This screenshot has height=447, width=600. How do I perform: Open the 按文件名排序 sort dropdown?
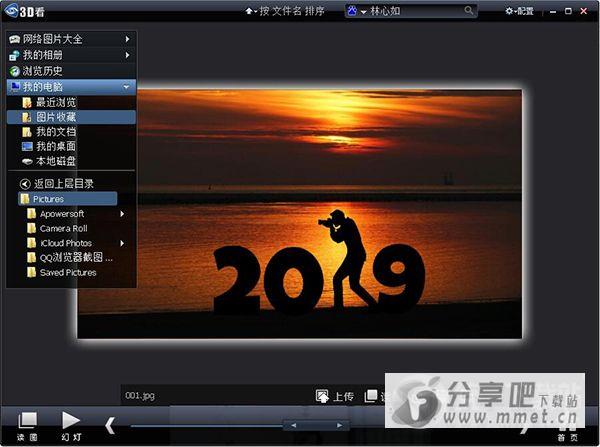tap(285, 11)
